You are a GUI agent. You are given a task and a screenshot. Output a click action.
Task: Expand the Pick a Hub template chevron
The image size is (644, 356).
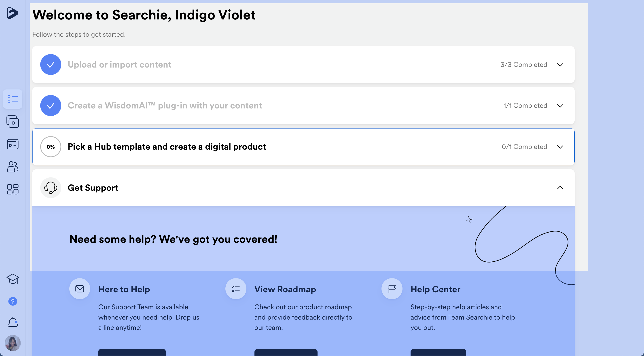560,147
